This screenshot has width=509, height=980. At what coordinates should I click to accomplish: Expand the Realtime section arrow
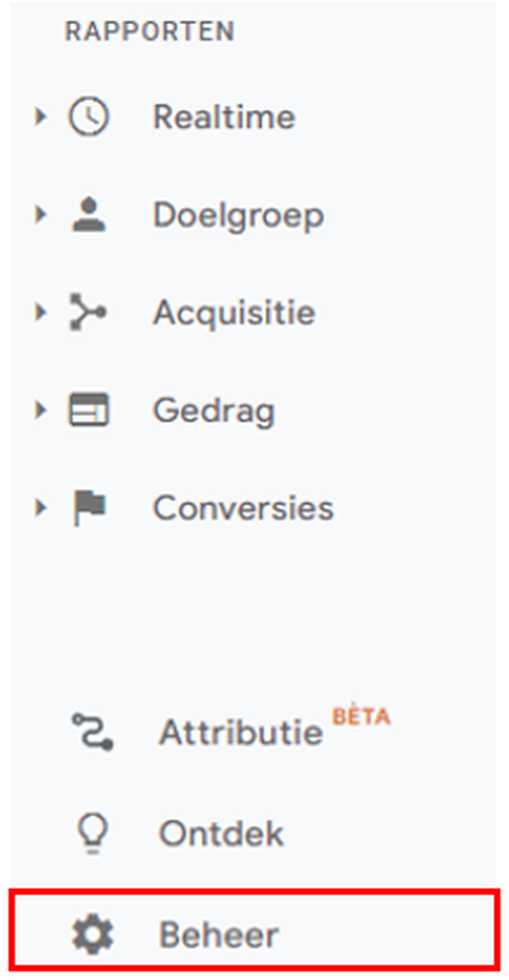click(40, 117)
